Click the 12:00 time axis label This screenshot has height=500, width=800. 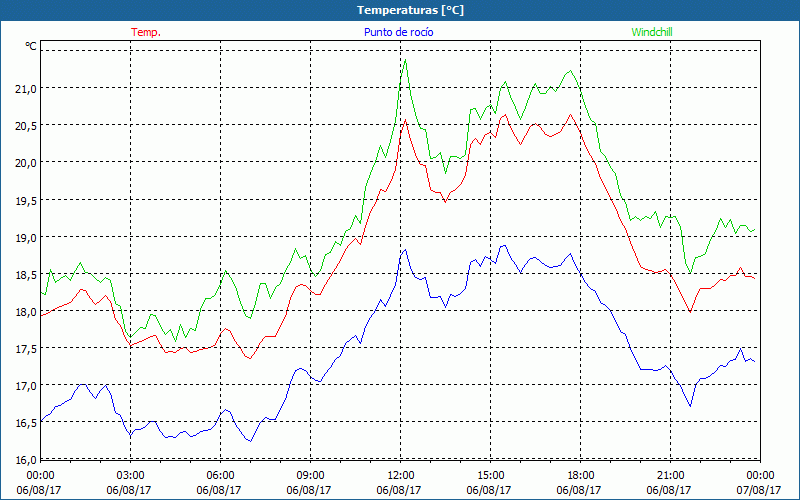400,475
